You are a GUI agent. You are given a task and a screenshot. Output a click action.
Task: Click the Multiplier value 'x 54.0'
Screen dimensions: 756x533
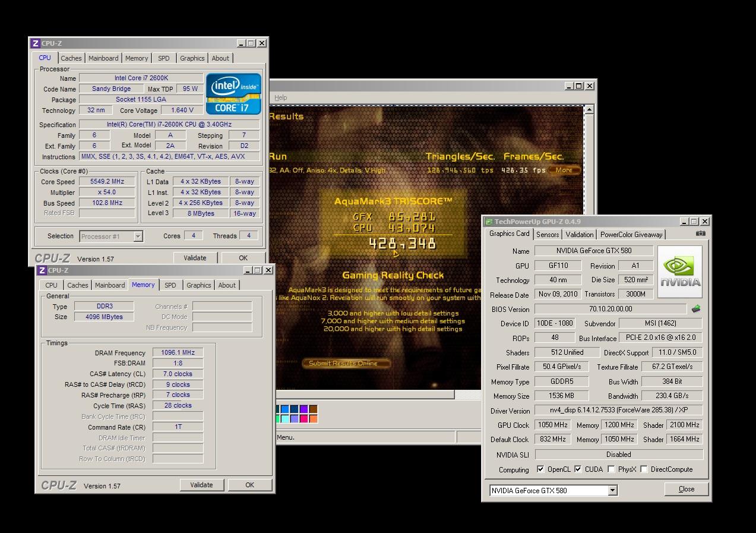(x=107, y=193)
